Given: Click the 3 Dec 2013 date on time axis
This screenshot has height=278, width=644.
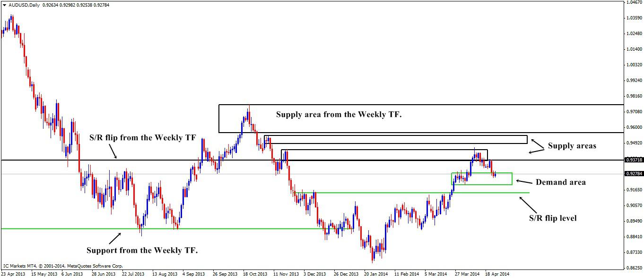Looking at the screenshot, I should 315,274.
